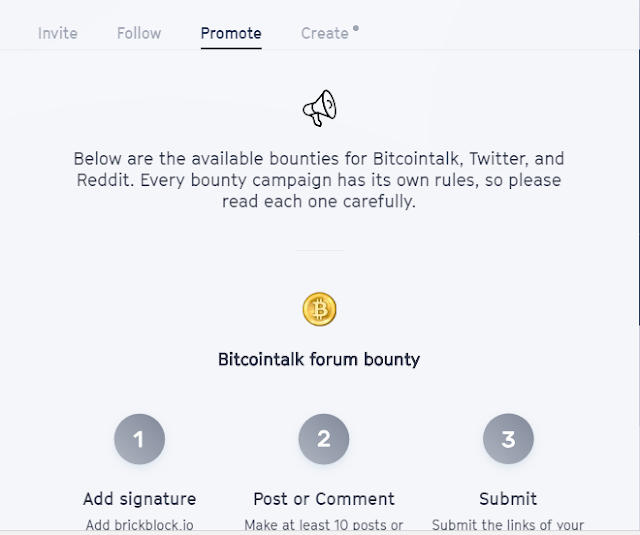Select the Promote tab

pyautogui.click(x=231, y=33)
